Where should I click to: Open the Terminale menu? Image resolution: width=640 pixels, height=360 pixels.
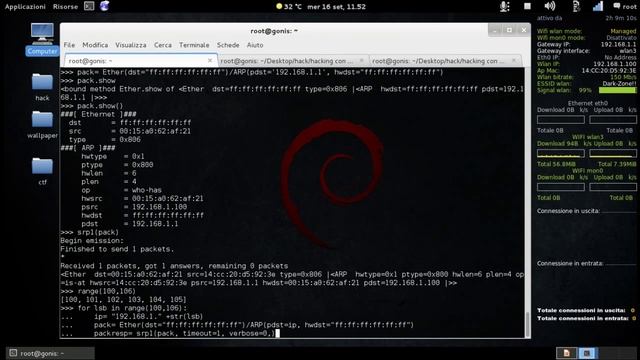[194, 45]
